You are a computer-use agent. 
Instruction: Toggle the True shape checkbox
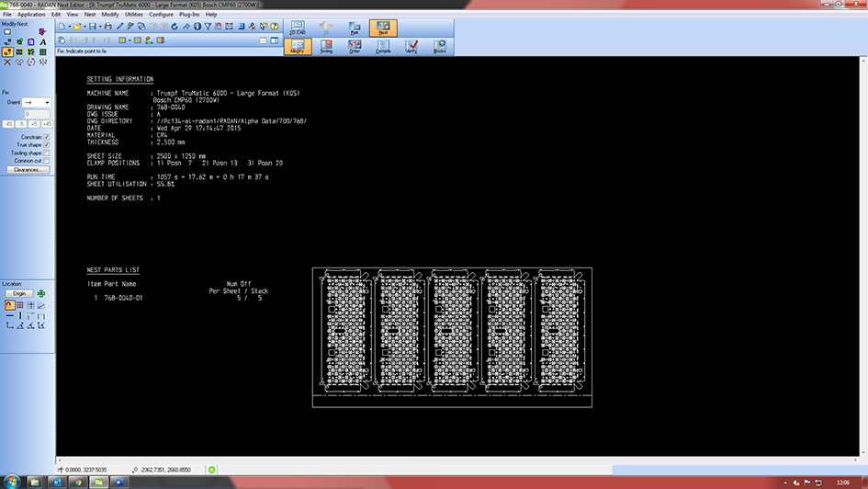click(47, 144)
